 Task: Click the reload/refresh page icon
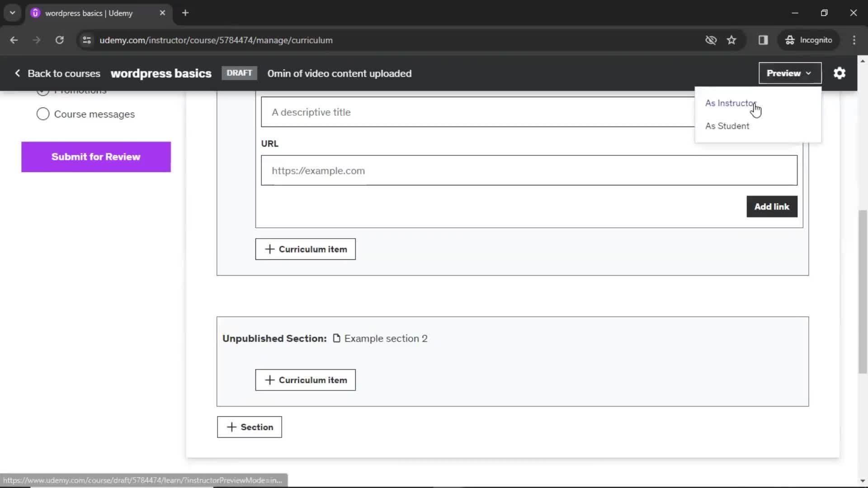click(59, 40)
